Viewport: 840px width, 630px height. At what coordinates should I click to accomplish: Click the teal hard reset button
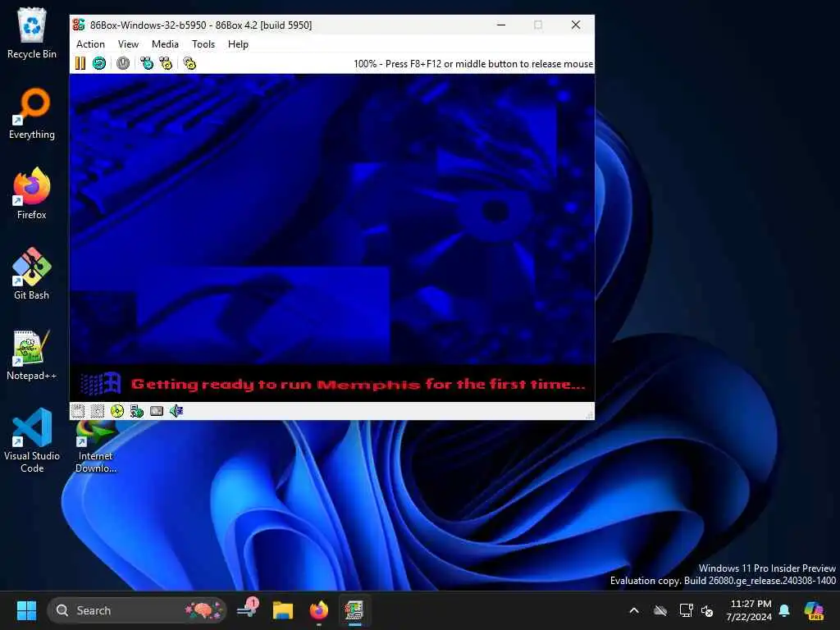(x=99, y=63)
